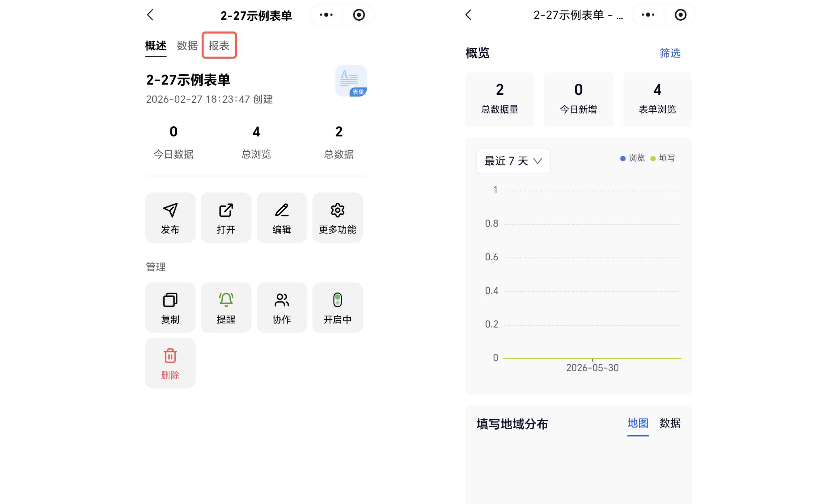The height and width of the screenshot is (504, 839).
Task: Click the 总数据量 card
Action: pos(499,100)
